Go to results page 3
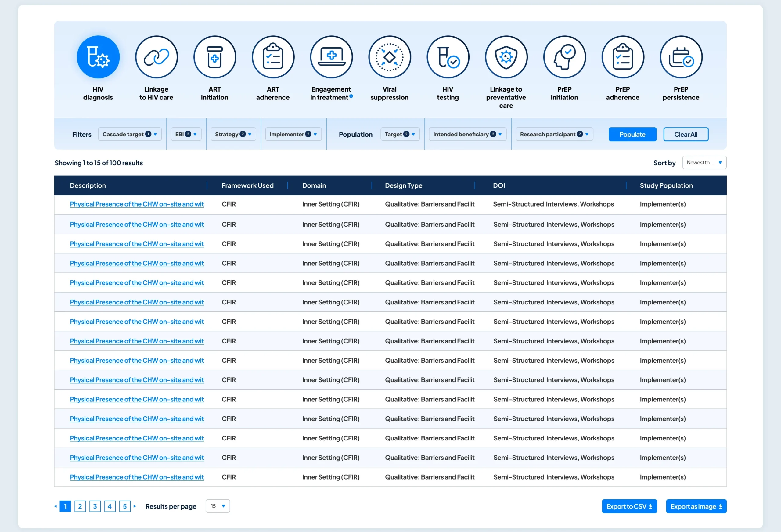781x532 pixels. coord(95,506)
